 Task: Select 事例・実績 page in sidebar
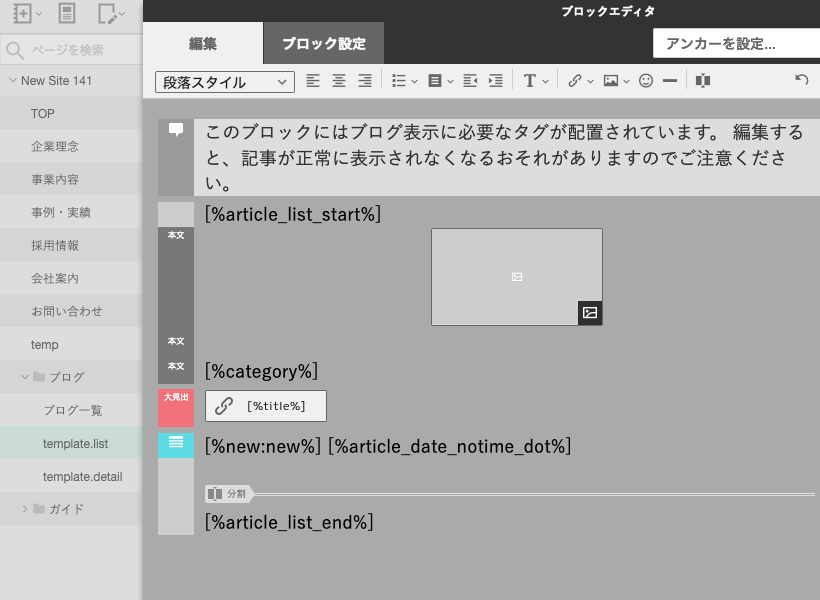click(x=71, y=212)
